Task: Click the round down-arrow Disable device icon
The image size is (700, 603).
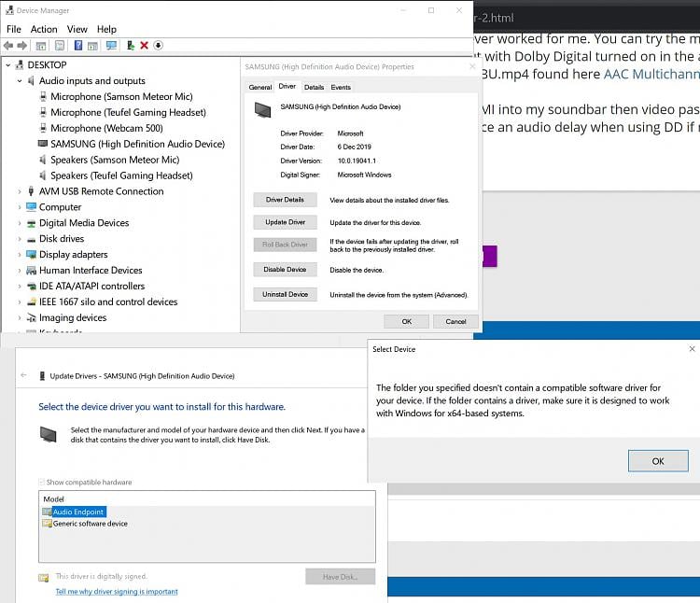Action: coord(158,45)
